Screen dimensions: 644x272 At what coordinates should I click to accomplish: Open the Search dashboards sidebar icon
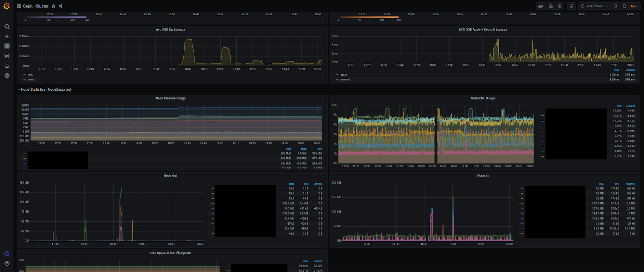(7, 27)
